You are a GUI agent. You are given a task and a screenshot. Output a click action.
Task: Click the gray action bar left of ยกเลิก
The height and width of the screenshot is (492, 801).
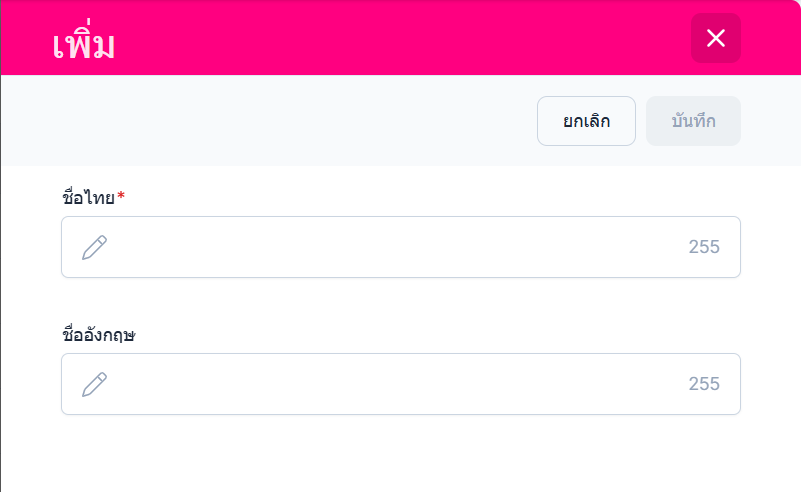(270, 121)
